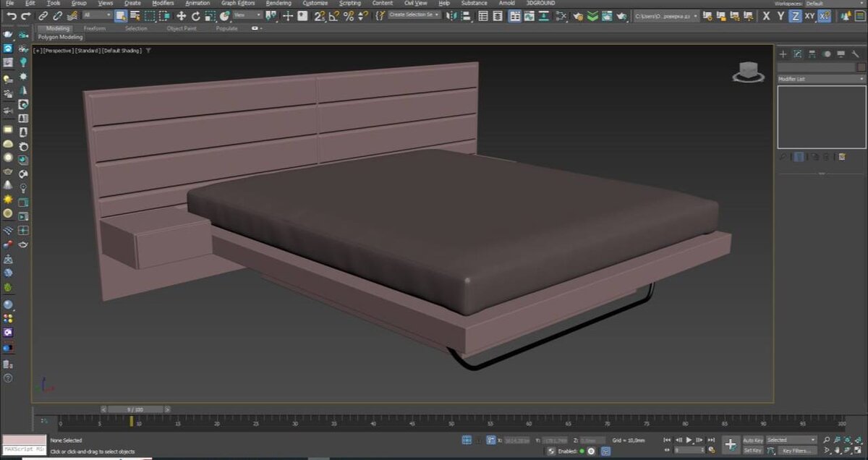
Task: Open the Select by Name icon
Action: [x=135, y=15]
